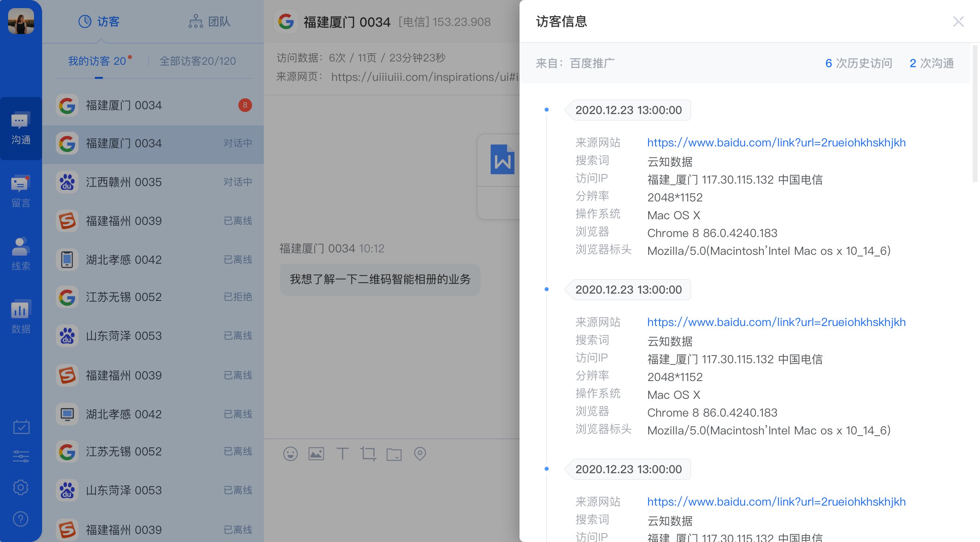Click third timeline date 2020.12.23 13:00:00

[628, 469]
